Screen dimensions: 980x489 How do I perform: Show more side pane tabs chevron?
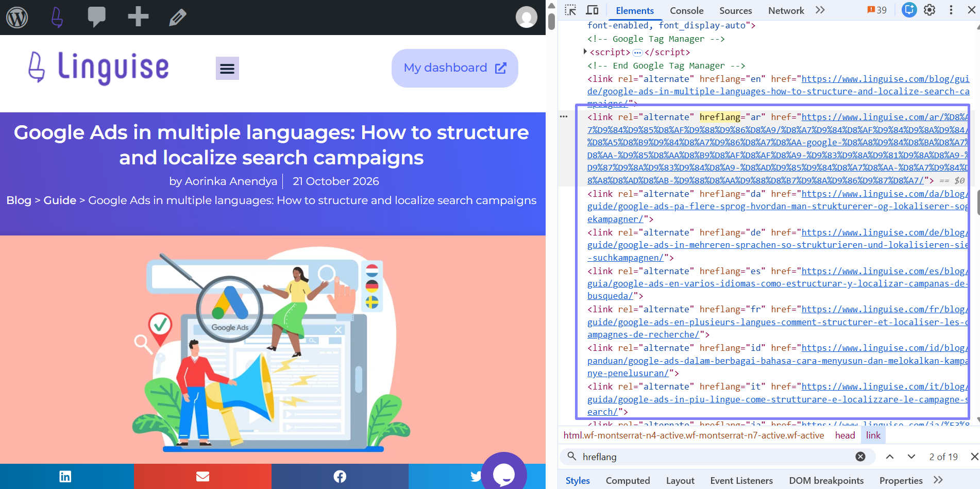tap(938, 480)
